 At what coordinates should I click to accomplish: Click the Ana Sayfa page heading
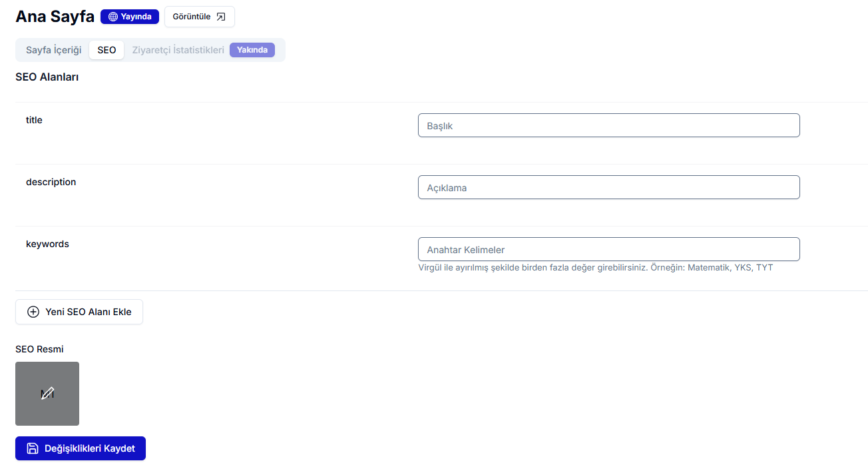click(55, 17)
